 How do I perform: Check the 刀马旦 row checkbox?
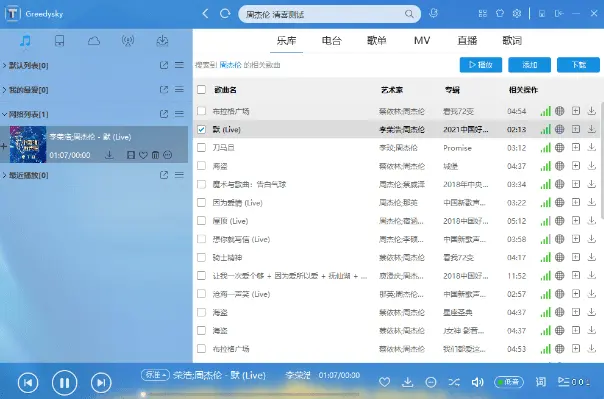pyautogui.click(x=201, y=148)
